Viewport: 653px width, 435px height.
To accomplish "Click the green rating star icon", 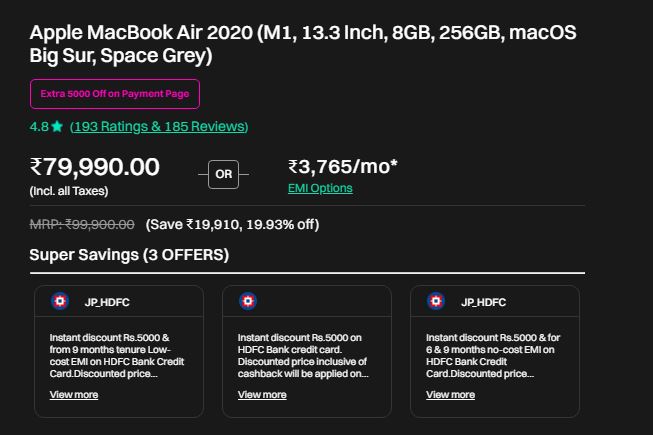I will click(57, 127).
